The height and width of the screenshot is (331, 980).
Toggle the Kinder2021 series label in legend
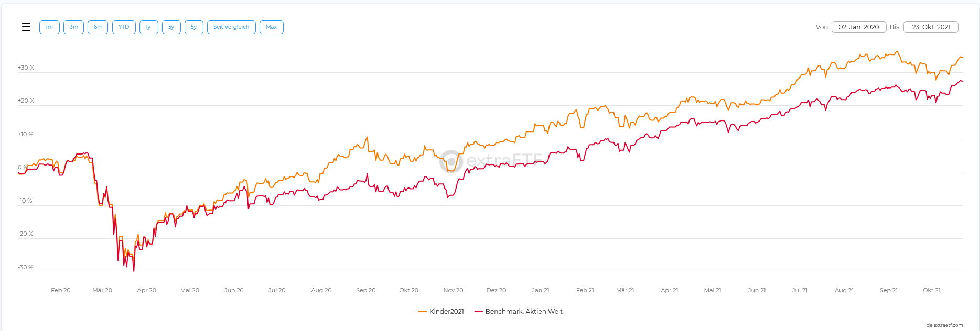[x=446, y=312]
